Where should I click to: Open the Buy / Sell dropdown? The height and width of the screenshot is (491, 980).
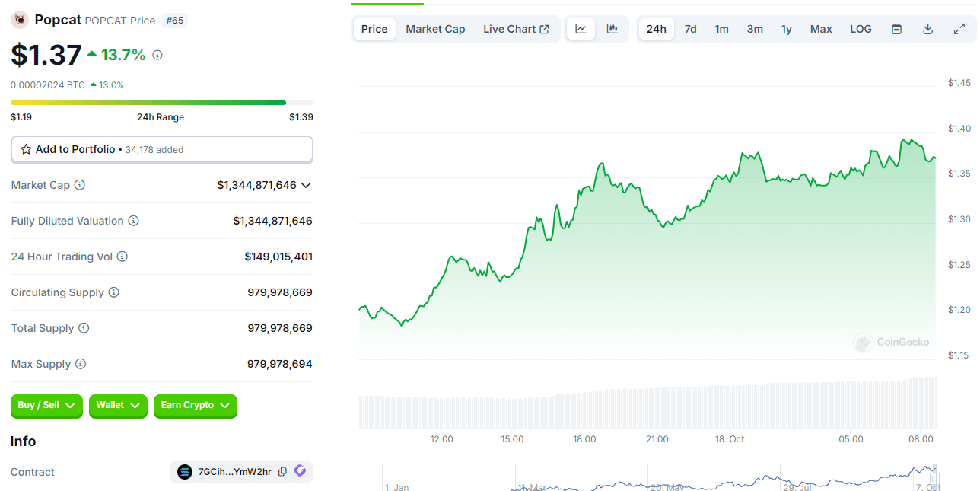tap(46, 406)
